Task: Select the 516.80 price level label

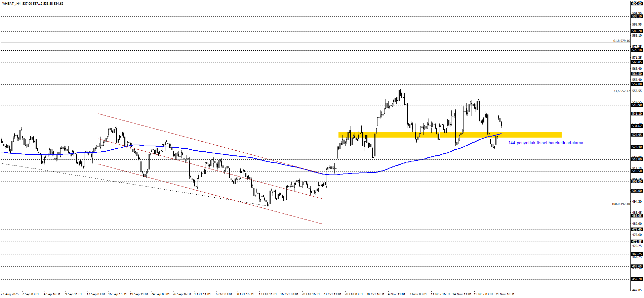Action: click(x=637, y=159)
